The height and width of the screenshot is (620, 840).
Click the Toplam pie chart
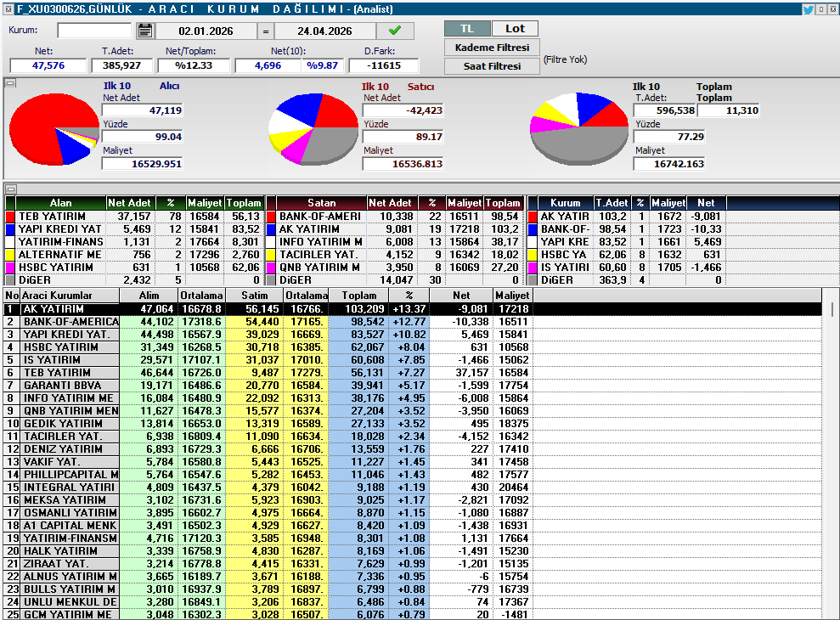click(x=578, y=128)
